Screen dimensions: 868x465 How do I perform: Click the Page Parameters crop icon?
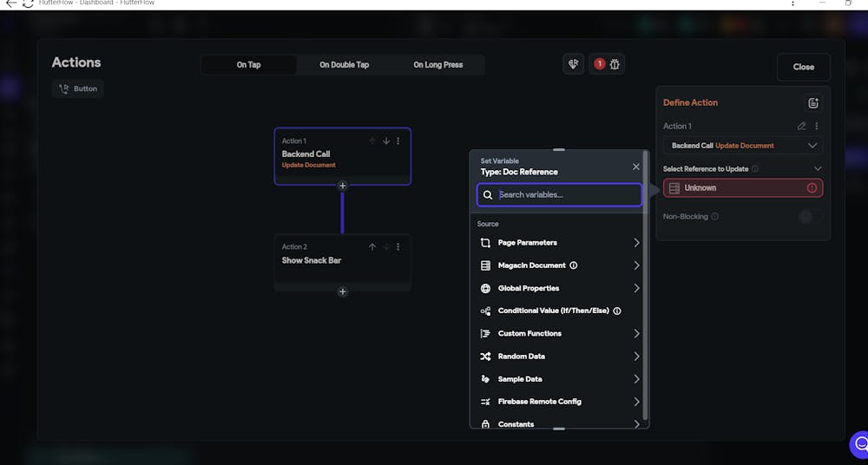[485, 242]
